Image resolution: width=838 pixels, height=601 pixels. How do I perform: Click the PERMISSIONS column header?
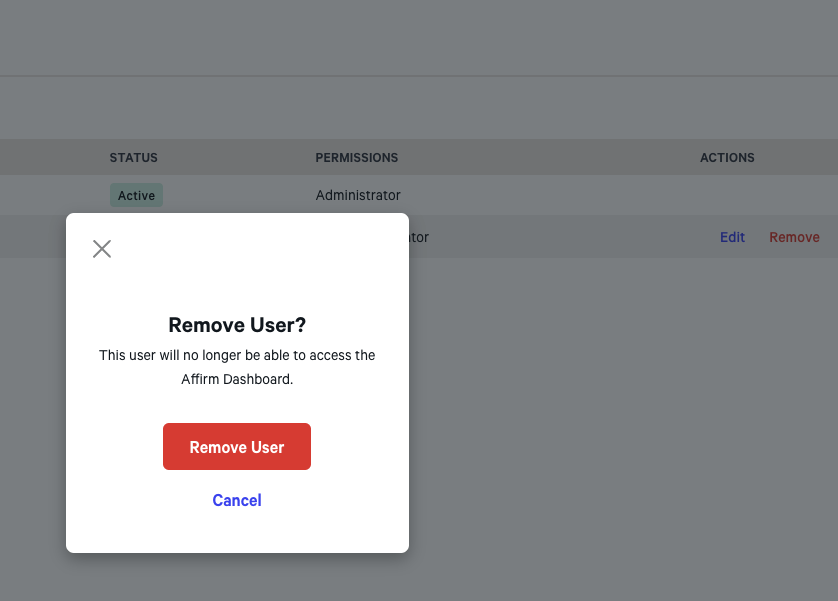click(357, 157)
